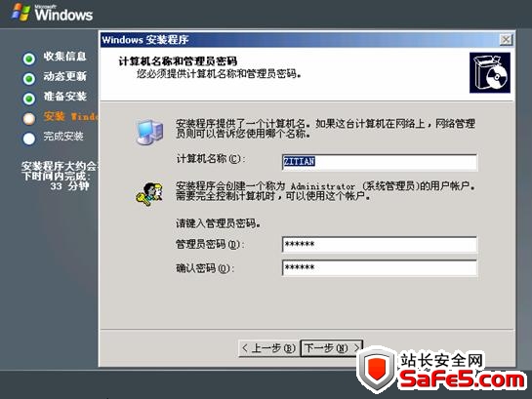Select the orange 安装 Windows step bullet
Screen dimensions: 532x399
point(29,119)
